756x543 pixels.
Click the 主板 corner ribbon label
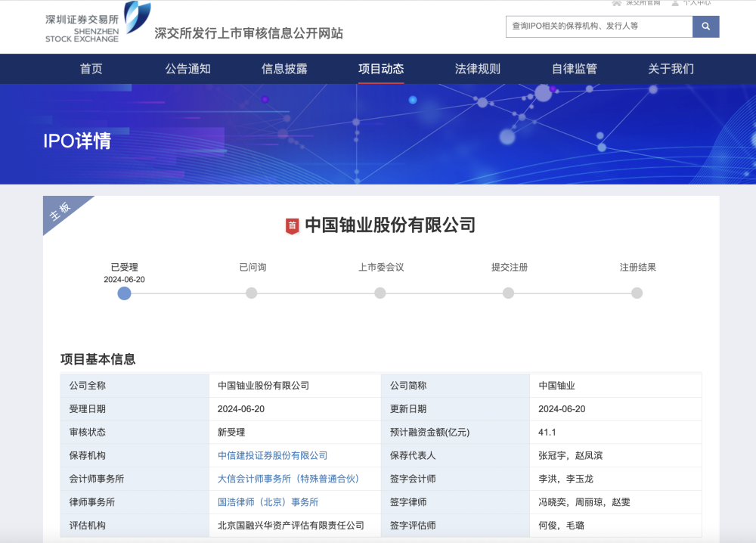point(60,211)
